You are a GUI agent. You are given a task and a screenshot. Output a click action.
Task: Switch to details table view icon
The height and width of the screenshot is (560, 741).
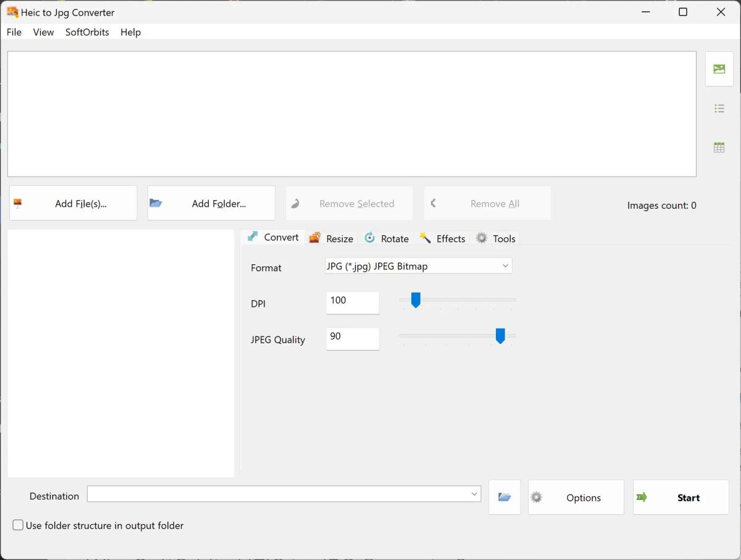pyautogui.click(x=719, y=147)
